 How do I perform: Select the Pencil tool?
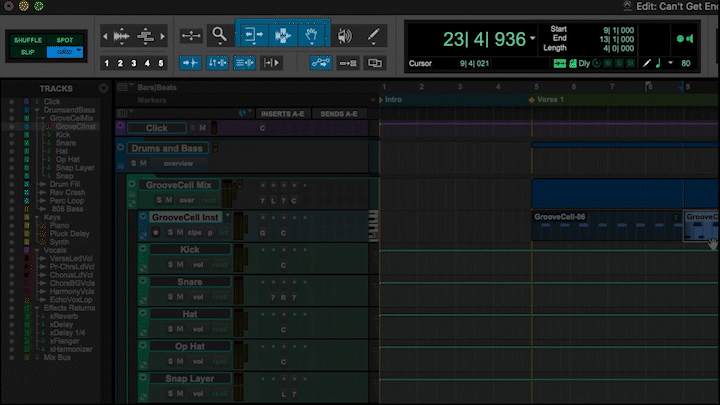point(374,35)
